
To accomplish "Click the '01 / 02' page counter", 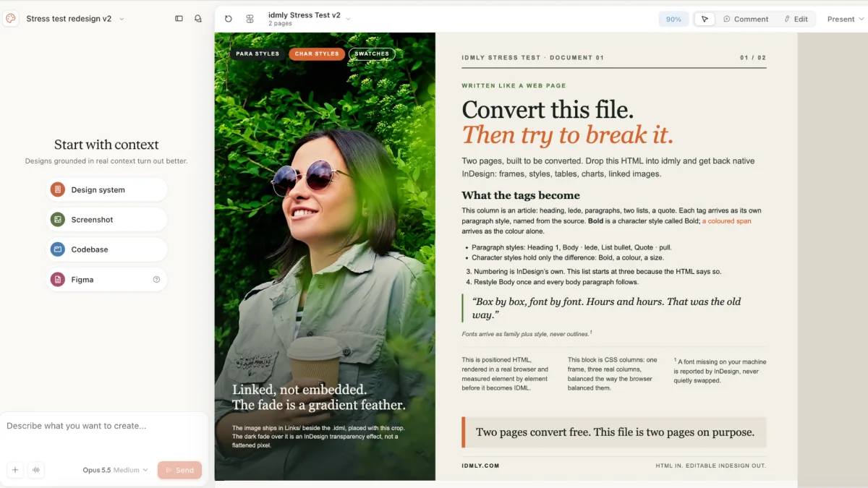I will tap(753, 57).
